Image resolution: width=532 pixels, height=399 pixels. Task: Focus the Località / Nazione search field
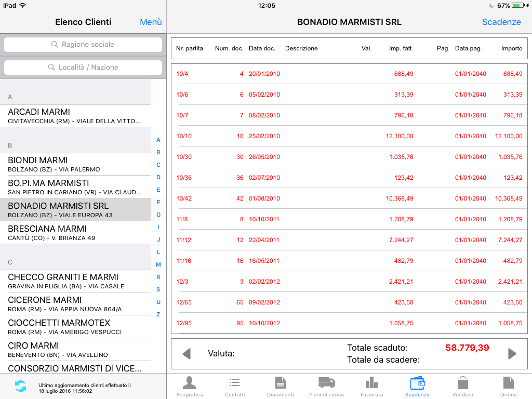(83, 67)
